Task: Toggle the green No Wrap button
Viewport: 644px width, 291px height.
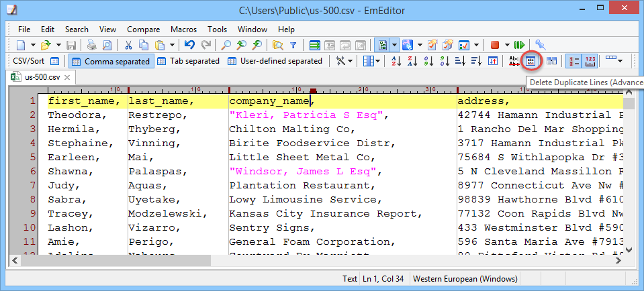Action: coord(315,45)
